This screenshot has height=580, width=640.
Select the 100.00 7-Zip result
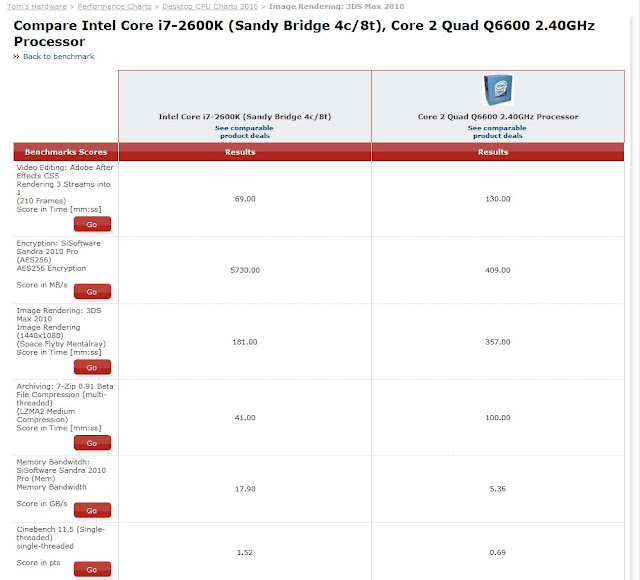point(498,418)
